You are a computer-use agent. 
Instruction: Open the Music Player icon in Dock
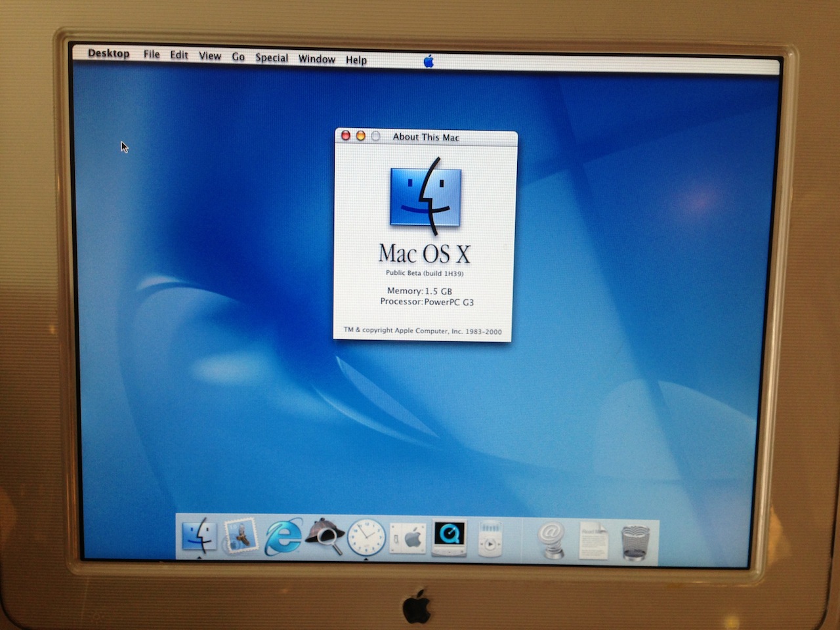[491, 539]
